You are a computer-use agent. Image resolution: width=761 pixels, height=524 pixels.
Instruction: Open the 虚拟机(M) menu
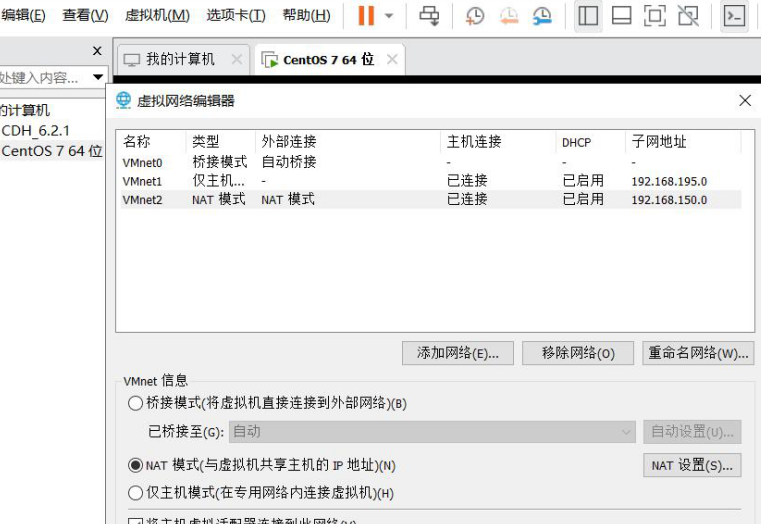[157, 16]
